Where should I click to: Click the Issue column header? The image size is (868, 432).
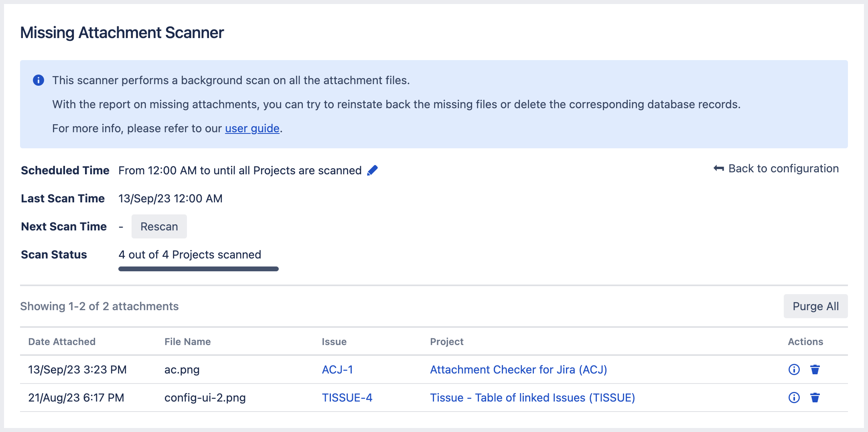coord(334,341)
